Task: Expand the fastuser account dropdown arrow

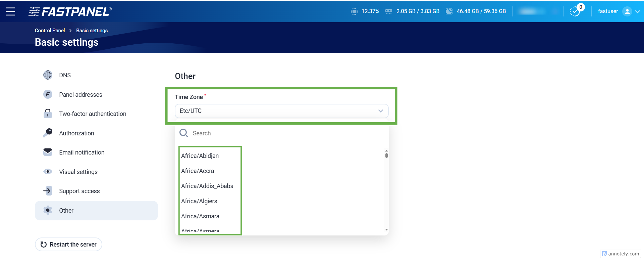Action: coord(638,11)
